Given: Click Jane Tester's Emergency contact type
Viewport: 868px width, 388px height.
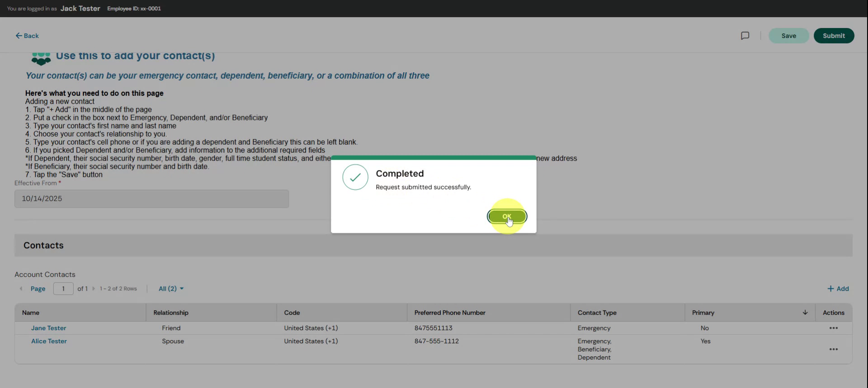Looking at the screenshot, I should click(594, 328).
